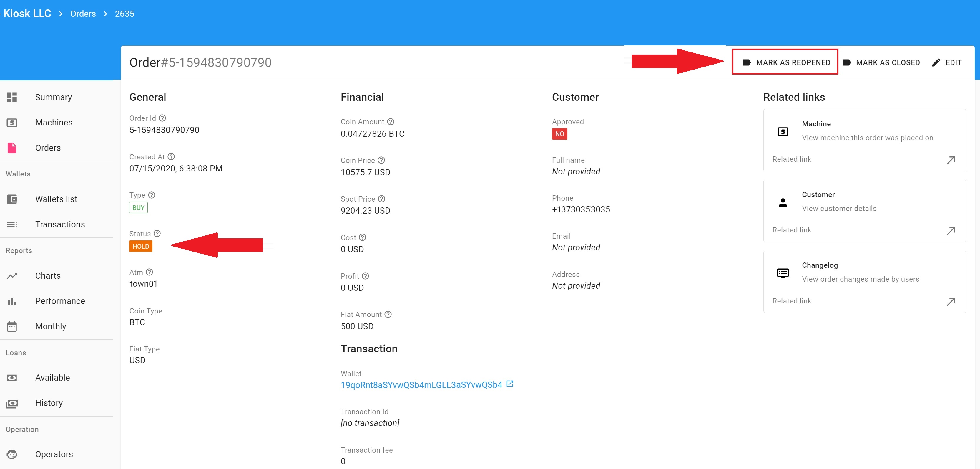Click atm value town01
The width and height of the screenshot is (980, 469).
point(143,284)
